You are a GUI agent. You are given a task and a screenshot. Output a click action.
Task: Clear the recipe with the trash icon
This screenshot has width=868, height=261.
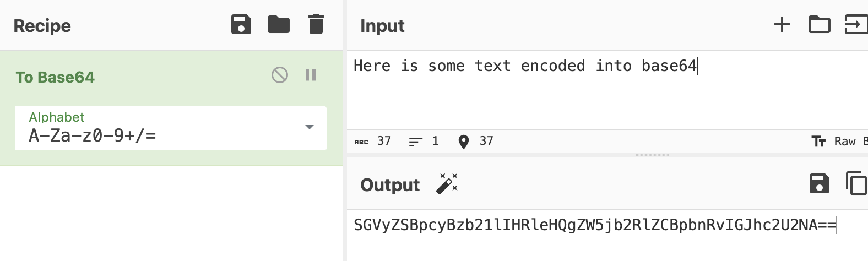coord(316,25)
